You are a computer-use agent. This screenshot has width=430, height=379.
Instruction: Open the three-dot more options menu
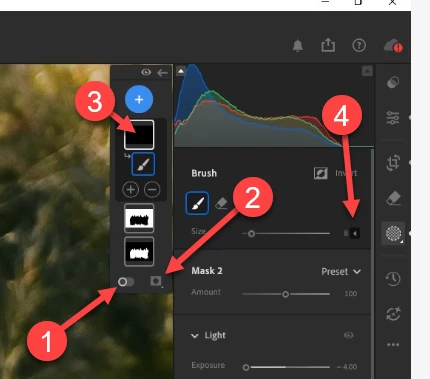click(x=393, y=345)
